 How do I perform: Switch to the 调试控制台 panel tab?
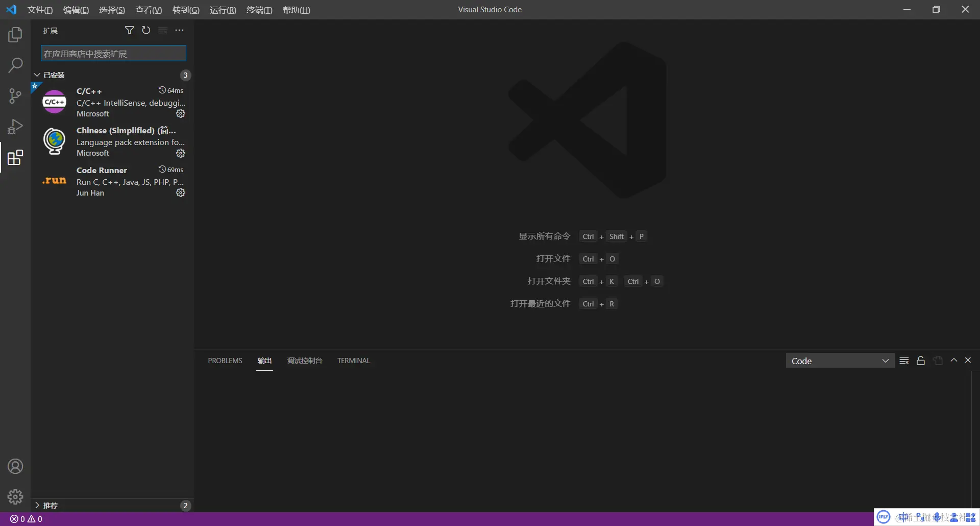[305, 361]
